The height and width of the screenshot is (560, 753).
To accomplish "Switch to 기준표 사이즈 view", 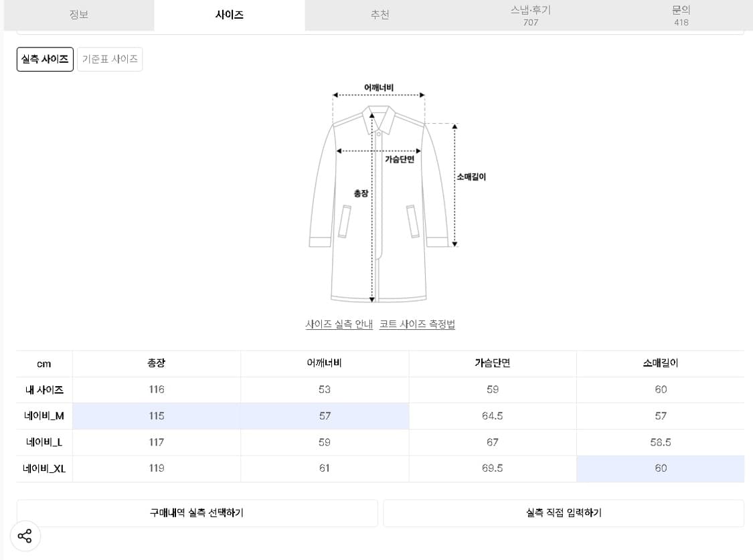I will coord(110,59).
